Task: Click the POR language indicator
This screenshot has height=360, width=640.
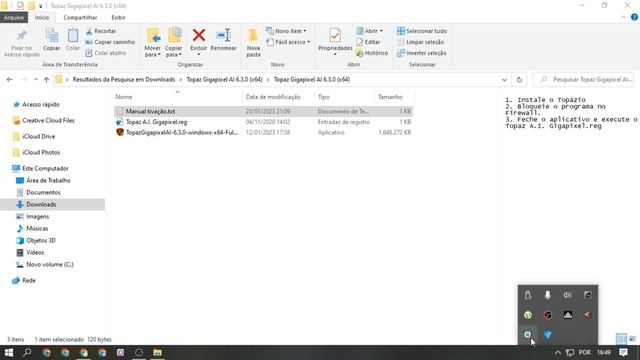Action: [x=584, y=352]
